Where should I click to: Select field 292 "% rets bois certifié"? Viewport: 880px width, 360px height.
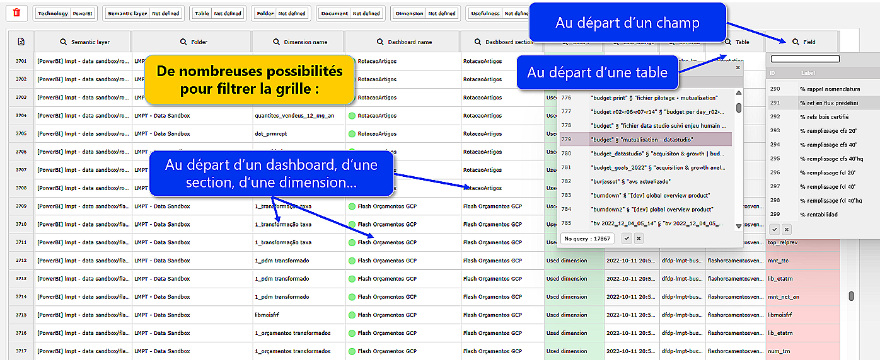click(x=824, y=117)
